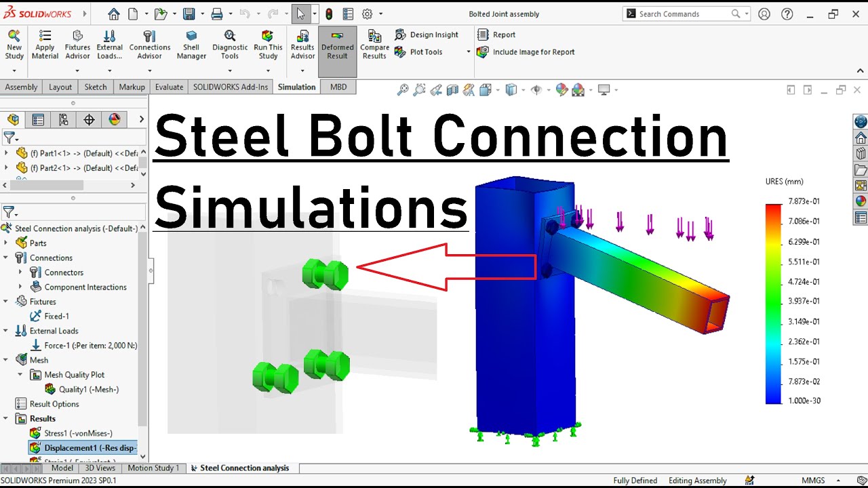The height and width of the screenshot is (488, 868).
Task: Switch to the MBD tab
Action: 338,87
